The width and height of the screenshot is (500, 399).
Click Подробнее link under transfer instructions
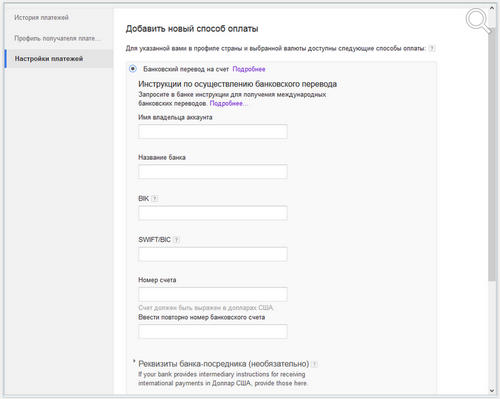point(228,103)
